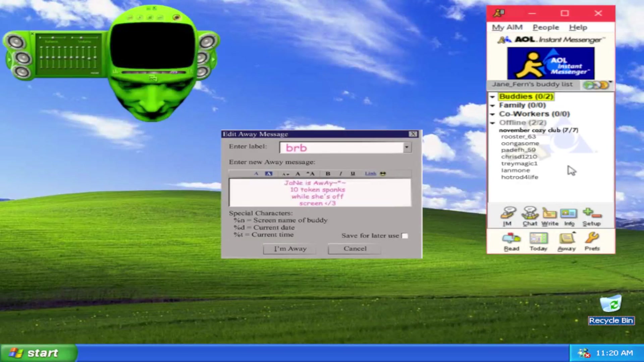The image size is (644, 362).
Task: Select the november cozy club (7/7) group
Action: click(x=538, y=130)
